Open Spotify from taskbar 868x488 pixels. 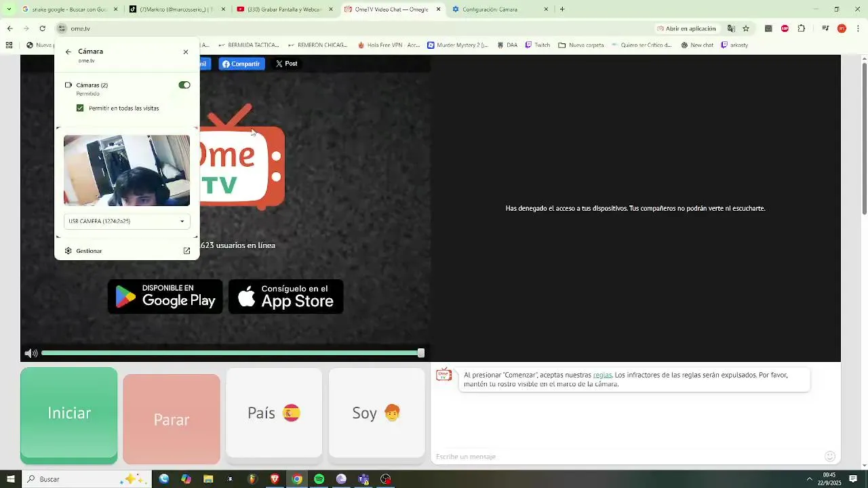(319, 479)
